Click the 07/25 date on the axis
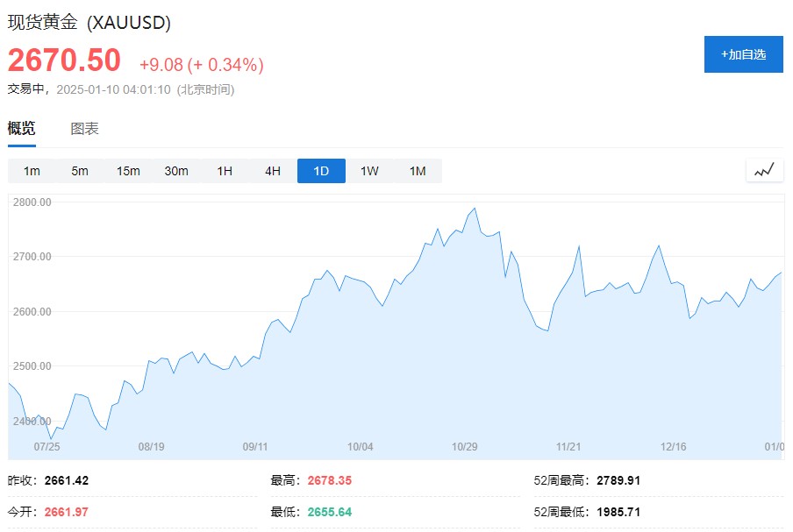The width and height of the screenshot is (793, 532). (46, 446)
